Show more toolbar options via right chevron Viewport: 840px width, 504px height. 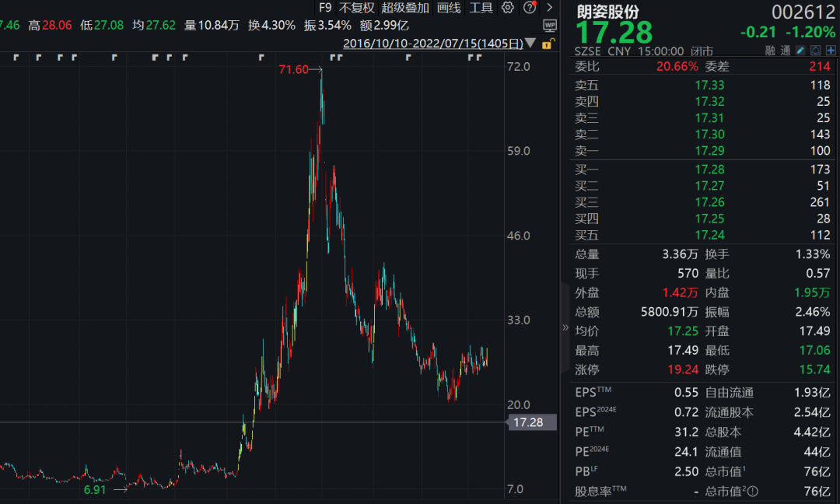point(549,8)
